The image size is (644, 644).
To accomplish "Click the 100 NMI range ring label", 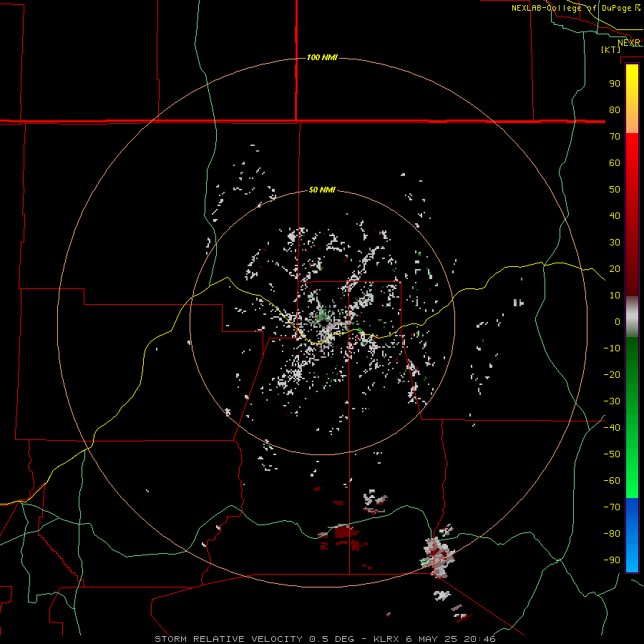I will (322, 57).
